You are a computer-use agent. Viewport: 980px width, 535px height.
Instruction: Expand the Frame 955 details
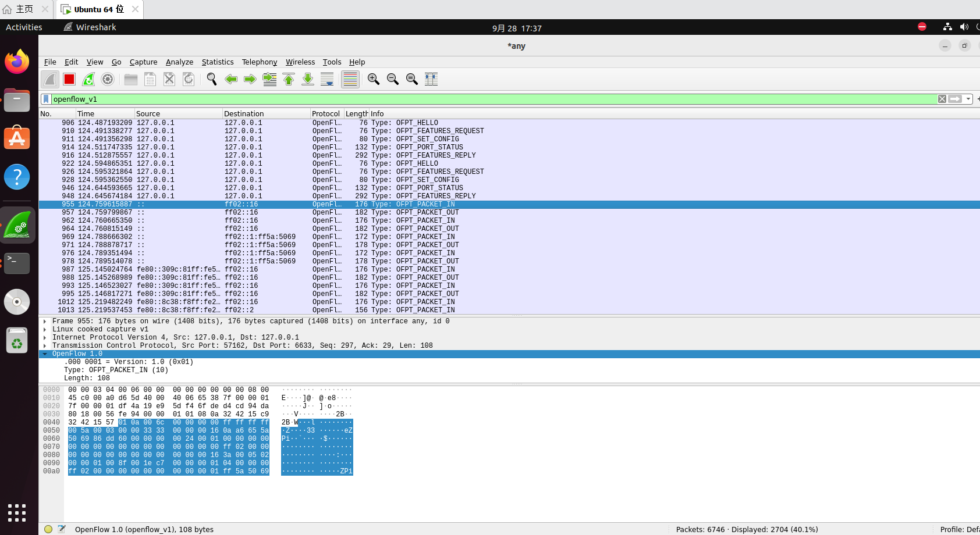point(45,321)
